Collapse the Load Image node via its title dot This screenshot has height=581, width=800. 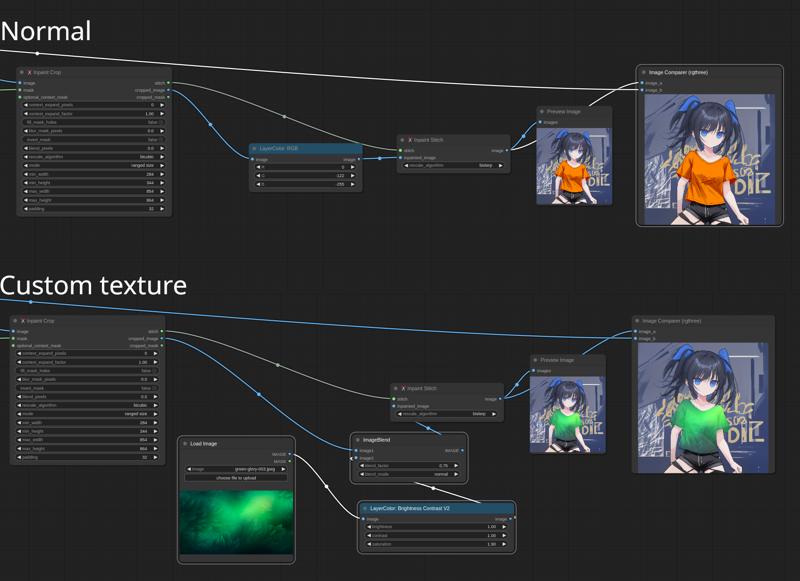coord(185,444)
